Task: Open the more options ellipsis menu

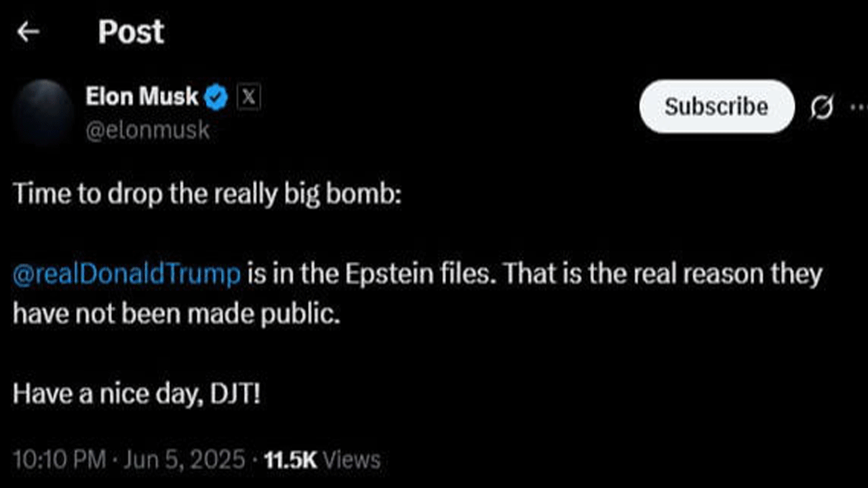Action: [857, 107]
